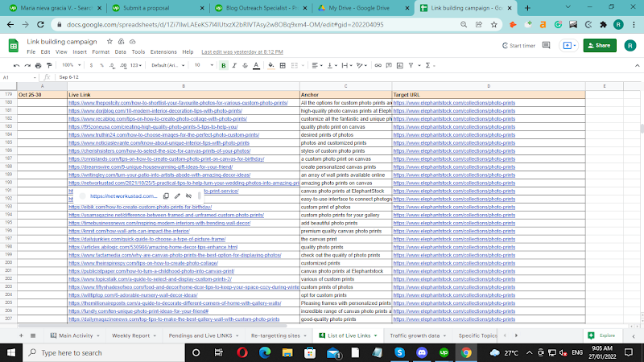Decrease decimal places icon

coord(112,65)
